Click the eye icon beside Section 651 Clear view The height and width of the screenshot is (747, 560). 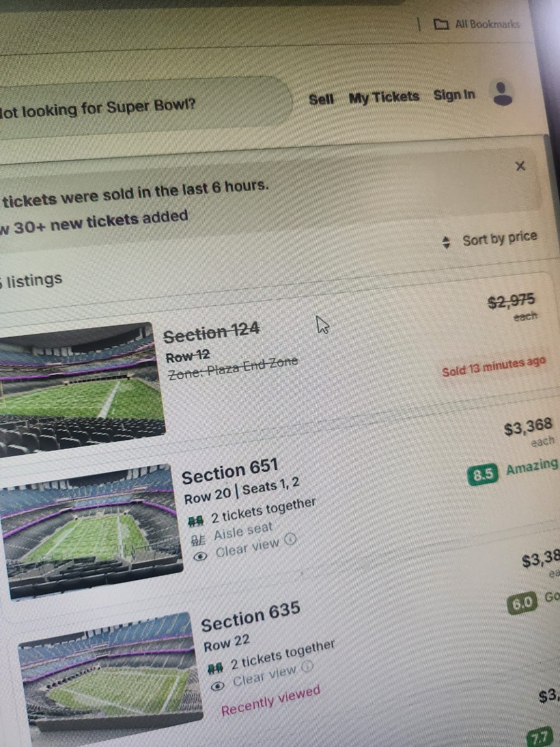coord(200,556)
